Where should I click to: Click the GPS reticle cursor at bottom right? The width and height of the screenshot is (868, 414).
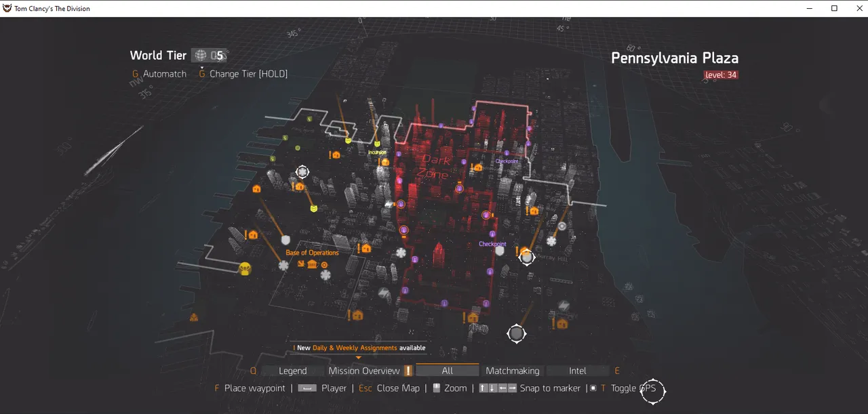pos(654,391)
